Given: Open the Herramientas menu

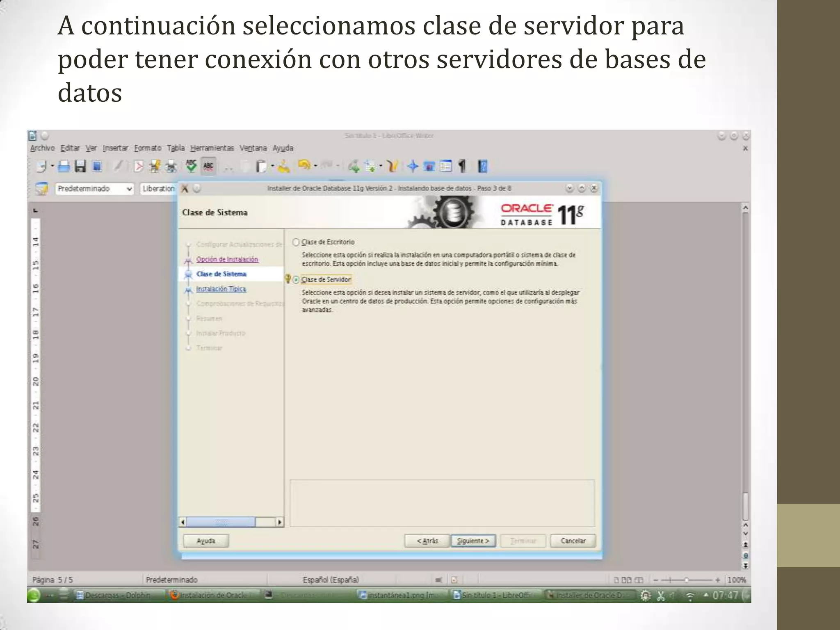Looking at the screenshot, I should 212,148.
